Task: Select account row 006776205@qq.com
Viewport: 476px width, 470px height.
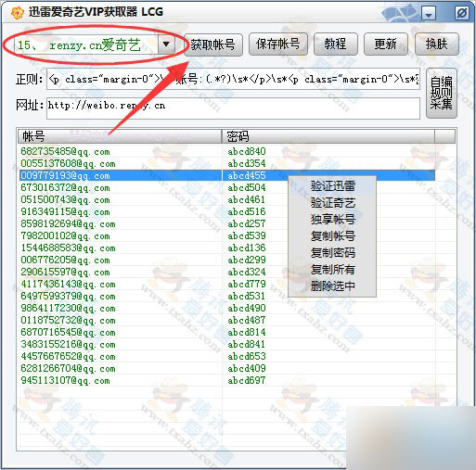Action: (x=65, y=260)
